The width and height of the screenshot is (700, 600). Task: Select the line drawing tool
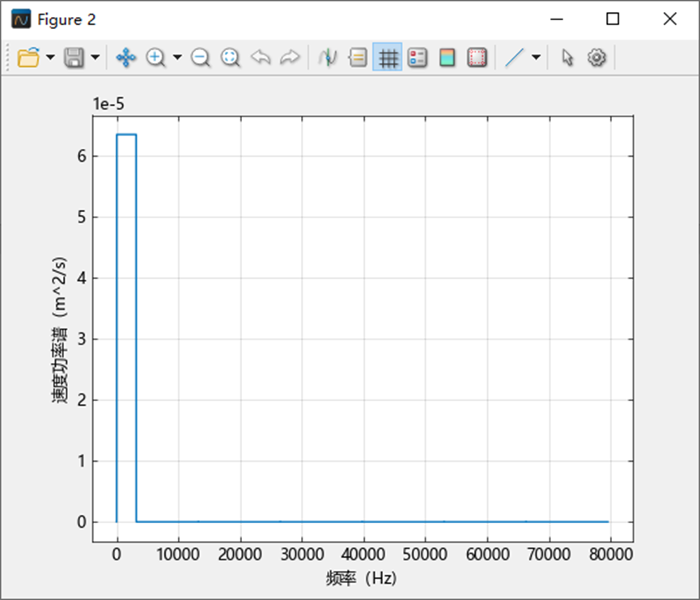tap(515, 57)
